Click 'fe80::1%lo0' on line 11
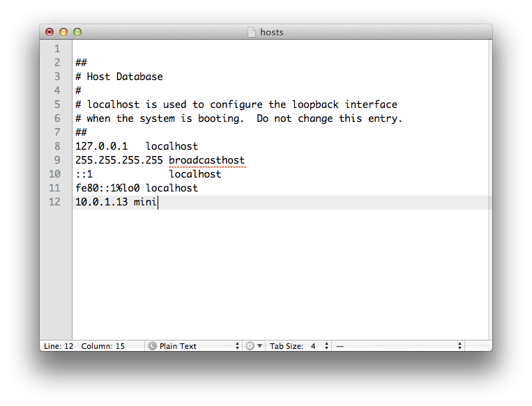This screenshot has width=532, height=406. point(107,188)
